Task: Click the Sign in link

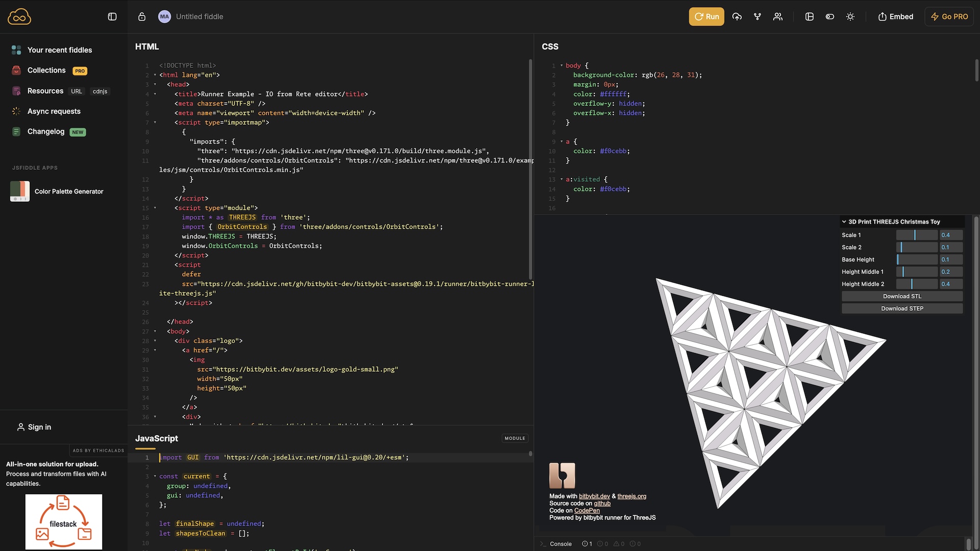Action: [34, 427]
